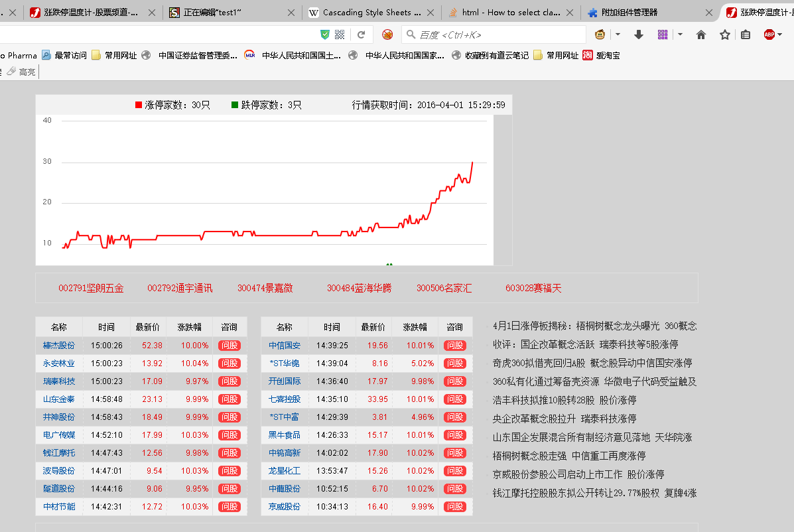Click the green shield security icon
This screenshot has width=794, height=532.
tap(325, 34)
